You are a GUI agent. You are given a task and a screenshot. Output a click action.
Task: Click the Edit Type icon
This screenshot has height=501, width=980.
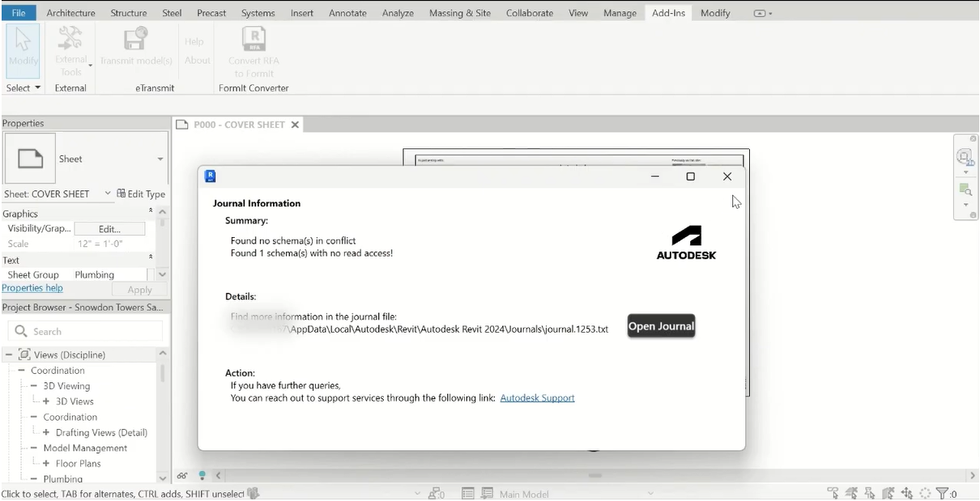point(121,193)
